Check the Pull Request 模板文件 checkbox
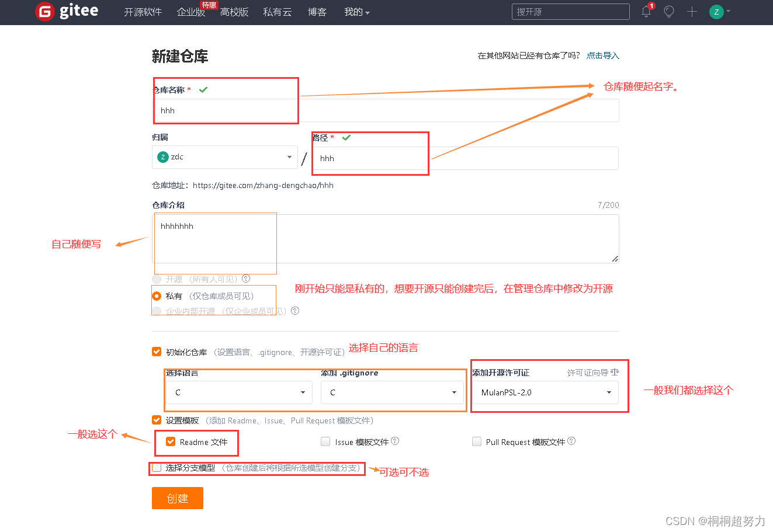Screen dimensions: 773x532 pos(477,441)
